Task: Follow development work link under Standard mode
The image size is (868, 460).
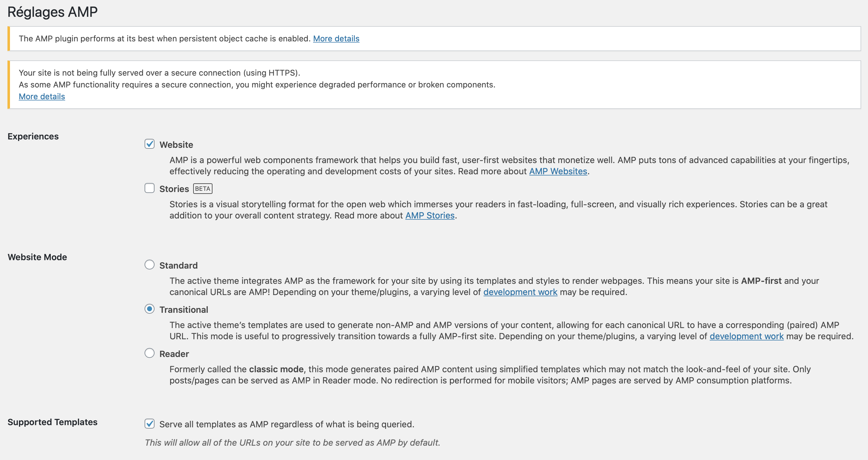Action: point(520,292)
